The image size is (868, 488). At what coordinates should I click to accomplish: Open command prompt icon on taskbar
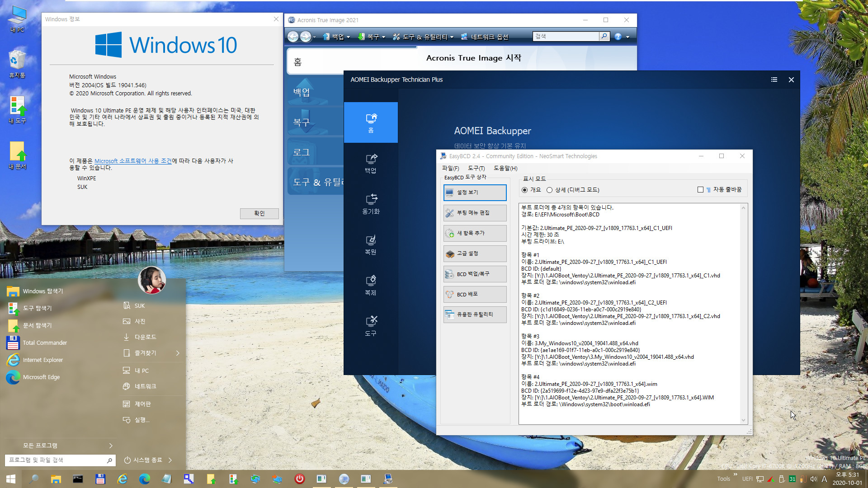pyautogui.click(x=78, y=479)
